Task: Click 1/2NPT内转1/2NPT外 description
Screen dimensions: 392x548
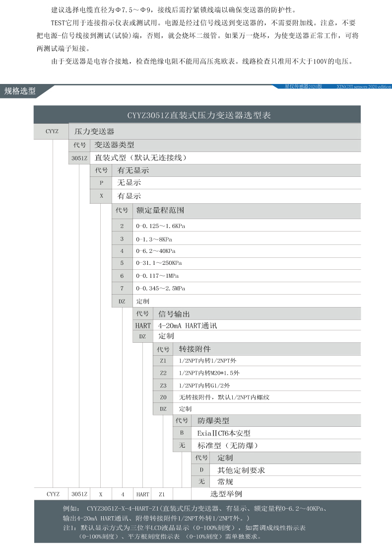Action: pyautogui.click(x=208, y=361)
